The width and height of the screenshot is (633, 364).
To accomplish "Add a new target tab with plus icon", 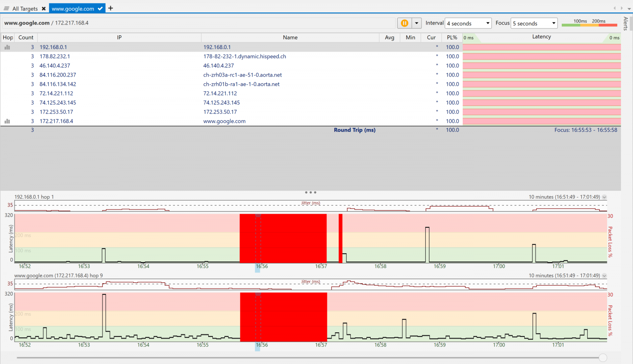I will point(111,8).
